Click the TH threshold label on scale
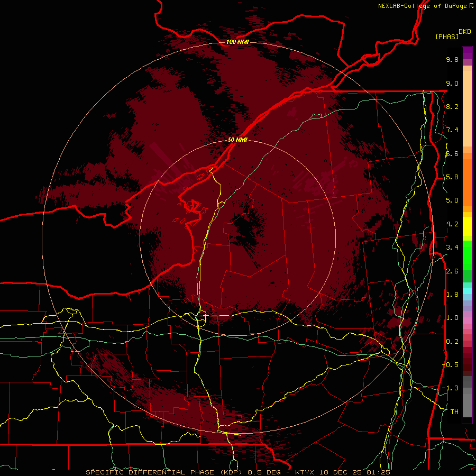476x476 pixels. pyautogui.click(x=454, y=412)
